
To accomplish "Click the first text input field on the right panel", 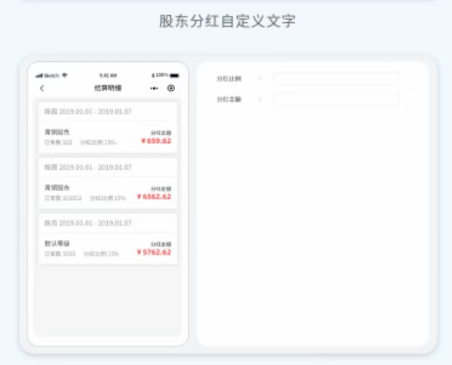I will [336, 79].
